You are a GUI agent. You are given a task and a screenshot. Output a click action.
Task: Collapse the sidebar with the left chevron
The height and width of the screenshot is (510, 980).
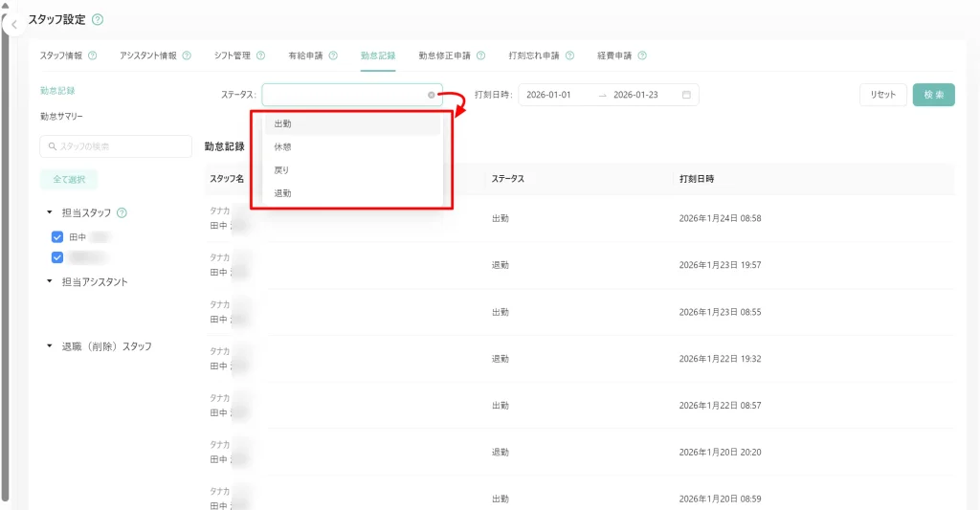pyautogui.click(x=13, y=25)
